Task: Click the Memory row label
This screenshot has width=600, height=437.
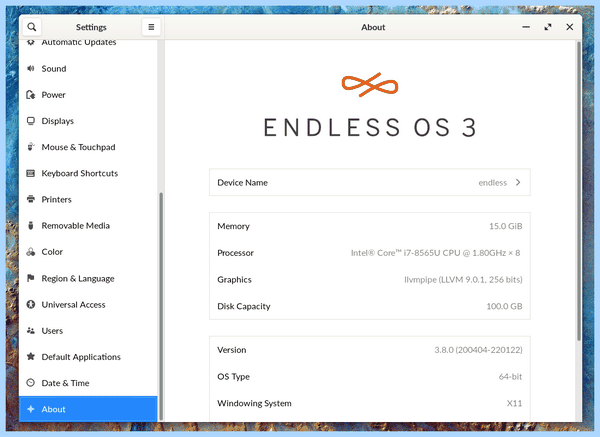Action: (x=233, y=226)
